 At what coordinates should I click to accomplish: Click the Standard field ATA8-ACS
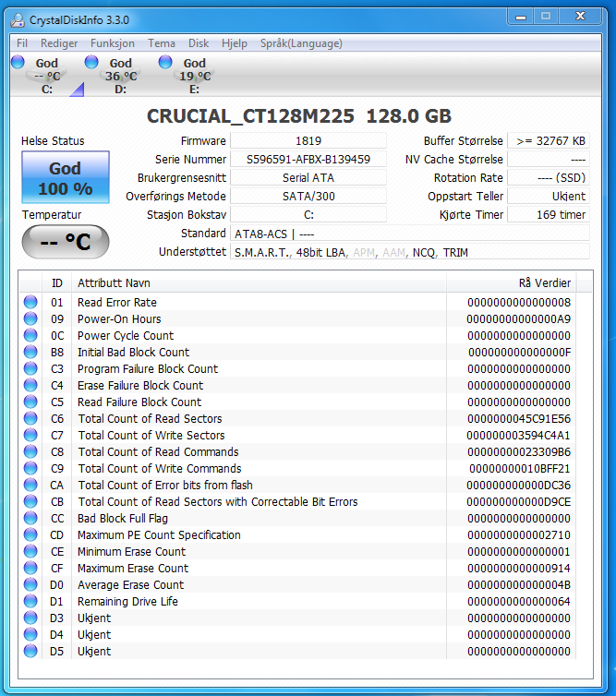pos(410,234)
